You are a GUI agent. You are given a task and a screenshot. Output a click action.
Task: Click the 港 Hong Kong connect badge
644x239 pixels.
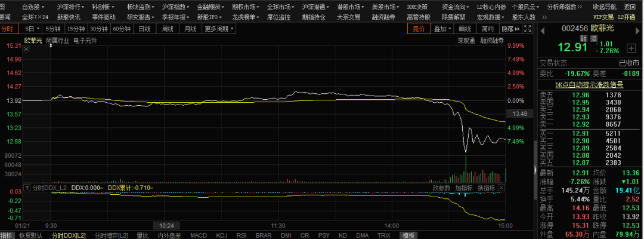click(x=593, y=38)
